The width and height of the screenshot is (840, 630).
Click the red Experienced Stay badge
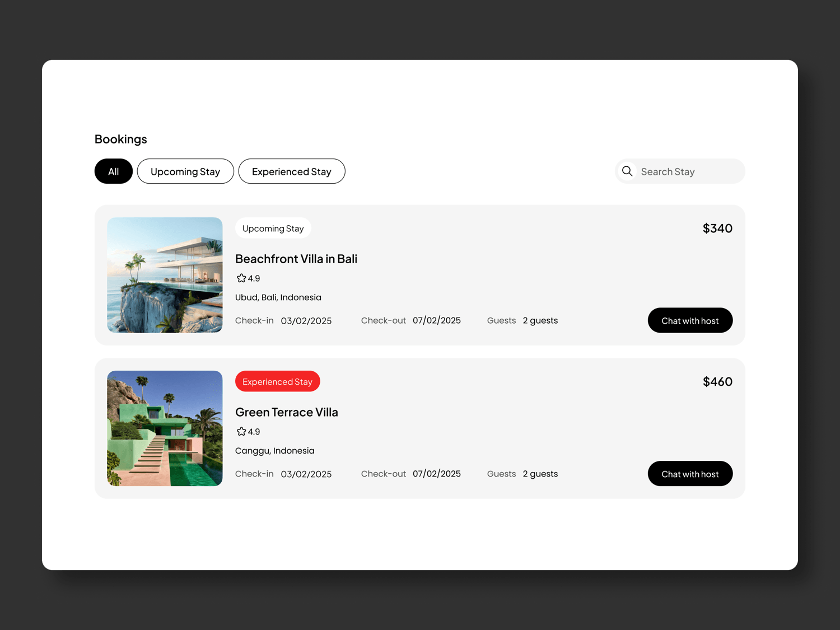(x=278, y=381)
